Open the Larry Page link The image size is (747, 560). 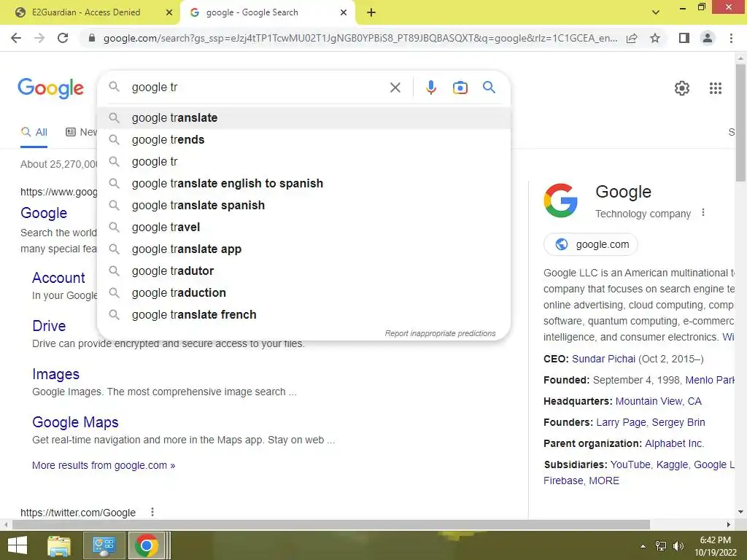(x=621, y=422)
